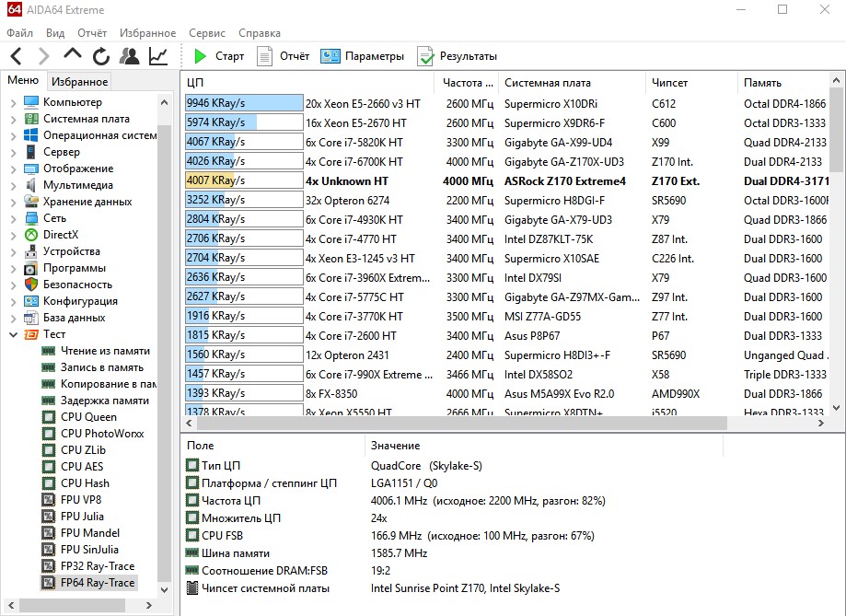Click the sidebar tree scroll-up arrow
Viewport: 846px width, 616px height.
(x=164, y=102)
